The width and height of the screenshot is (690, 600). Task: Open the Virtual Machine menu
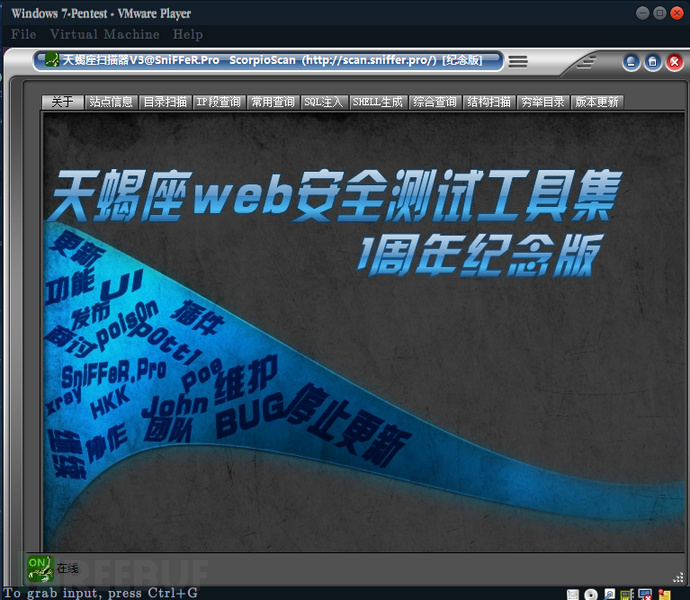[x=105, y=34]
